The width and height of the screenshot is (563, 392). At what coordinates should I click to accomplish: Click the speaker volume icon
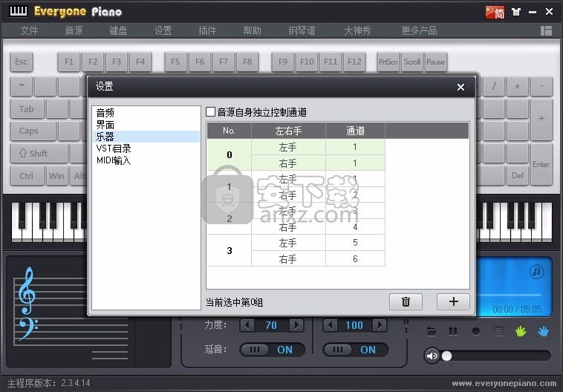pyautogui.click(x=432, y=356)
